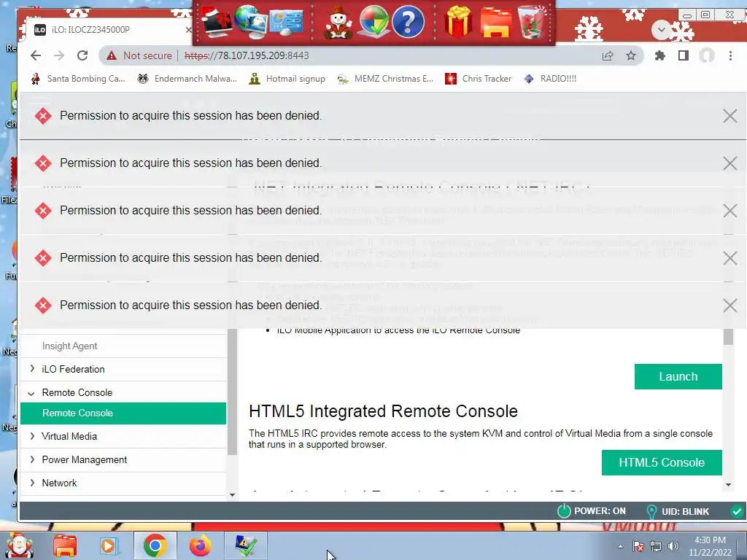Screen dimensions: 747x560
Task: Open the blue question mark help icon
Action: click(408, 22)
